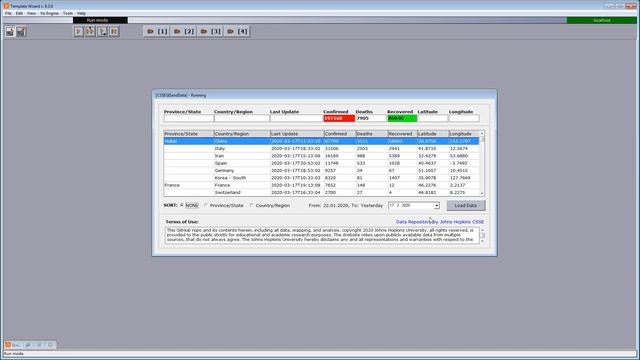Image resolution: width=640 pixels, height=360 pixels.
Task: Select the highlighted China row in the table
Action: pos(321,141)
